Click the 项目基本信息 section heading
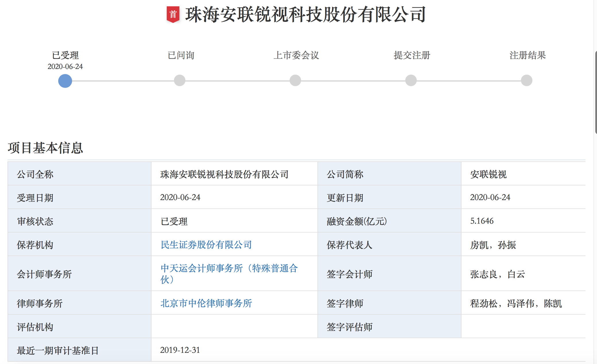Screen dimensions: 597x364 [x=44, y=148]
